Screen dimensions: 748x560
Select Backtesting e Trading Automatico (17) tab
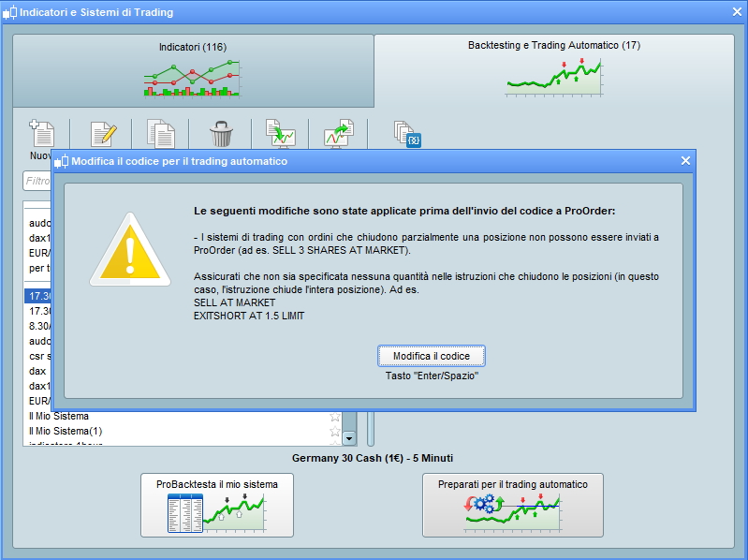pos(554,69)
